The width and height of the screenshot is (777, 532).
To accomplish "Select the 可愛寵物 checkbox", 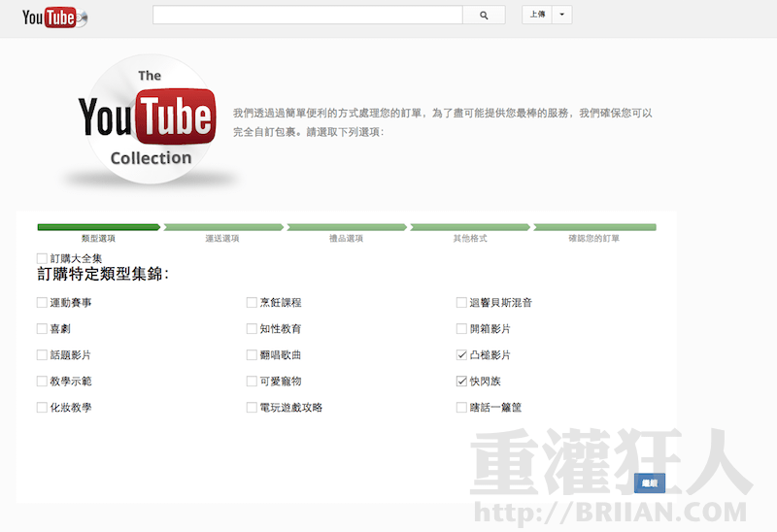I will (x=252, y=382).
